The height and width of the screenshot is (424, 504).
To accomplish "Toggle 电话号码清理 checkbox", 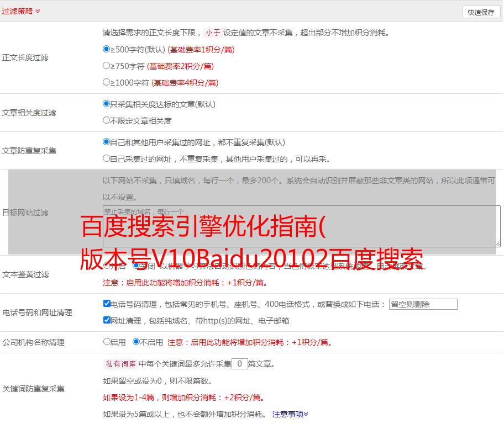I will click(x=107, y=304).
